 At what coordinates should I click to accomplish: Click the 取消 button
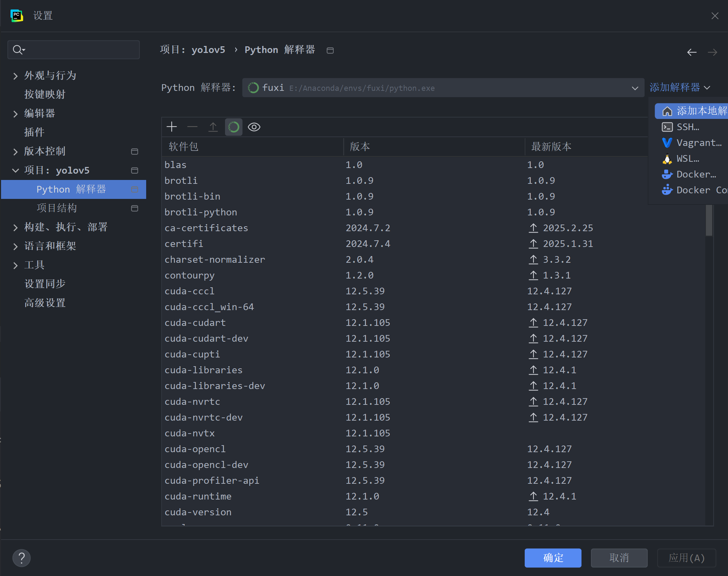pyautogui.click(x=619, y=558)
